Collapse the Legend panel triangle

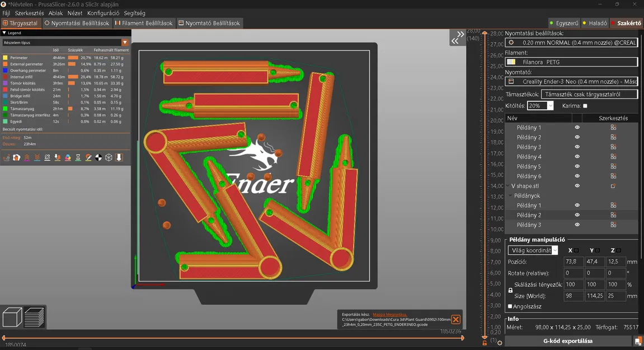(x=4, y=33)
